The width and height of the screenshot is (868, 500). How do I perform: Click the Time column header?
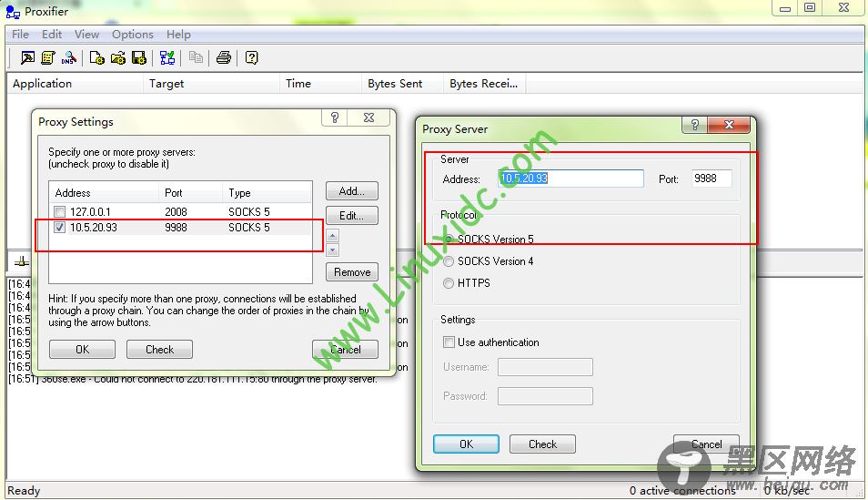pos(320,84)
